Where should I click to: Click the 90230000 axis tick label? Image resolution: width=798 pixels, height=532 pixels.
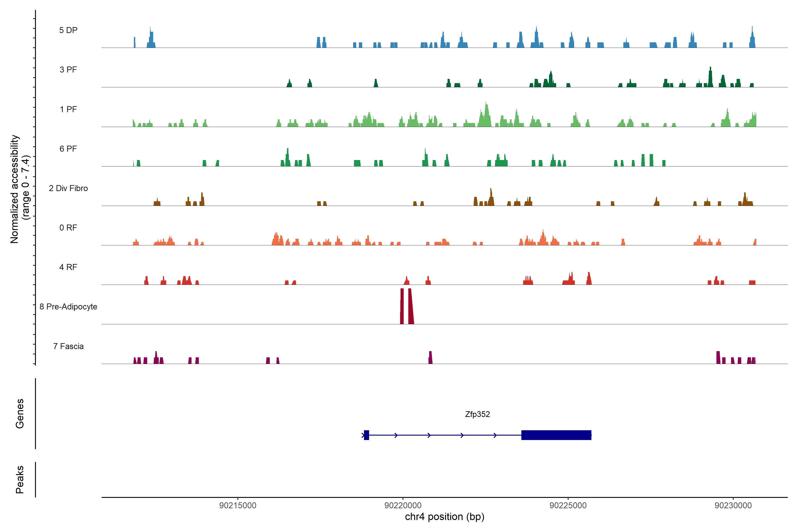(733, 506)
